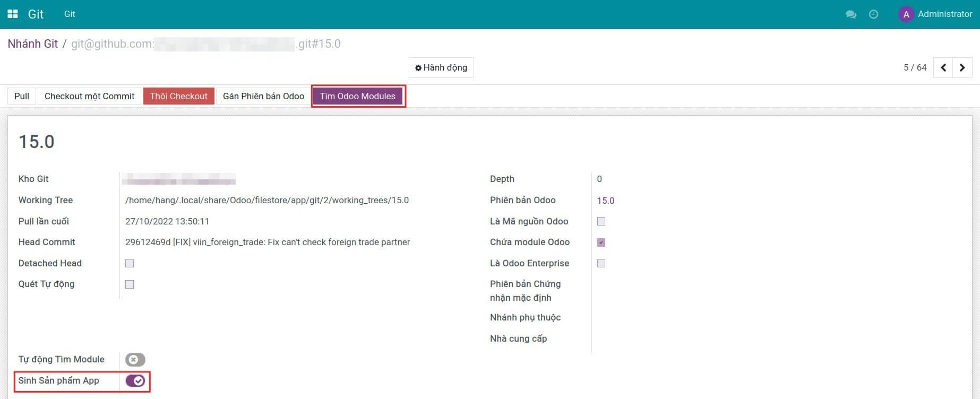Open the blurred Kho Git repository link
The width and height of the screenshot is (980, 399).
click(179, 179)
